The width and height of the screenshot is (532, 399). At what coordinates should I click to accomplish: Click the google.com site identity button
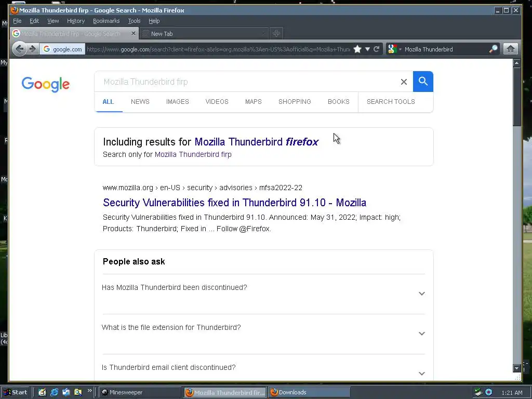62,49
